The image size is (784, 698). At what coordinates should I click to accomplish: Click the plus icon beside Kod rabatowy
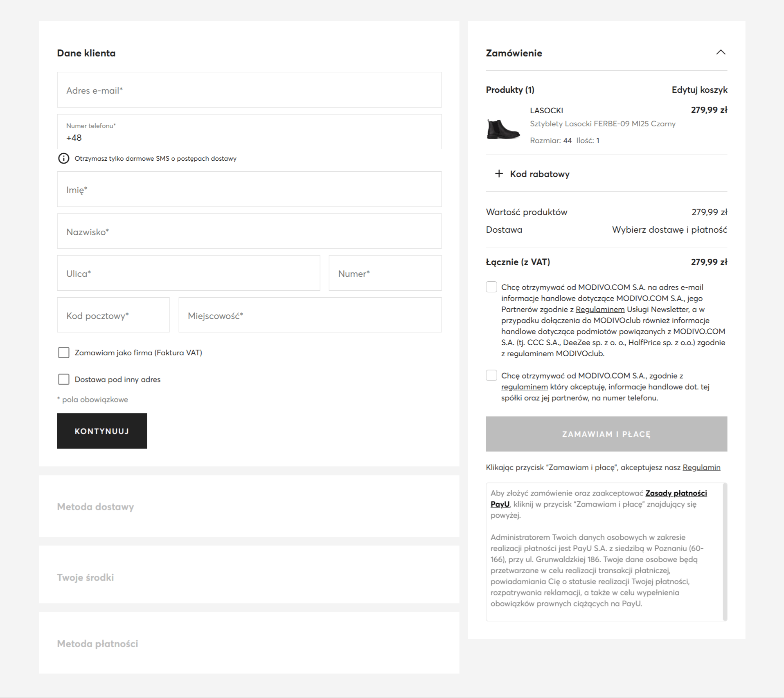click(x=499, y=174)
